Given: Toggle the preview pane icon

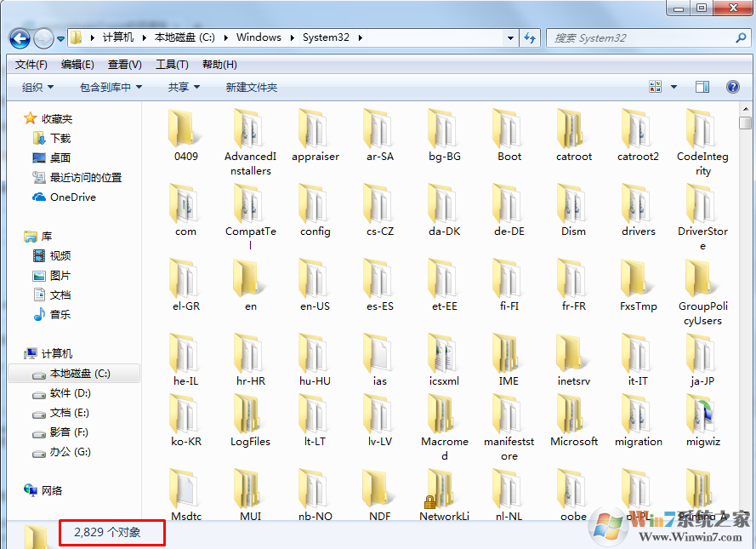Looking at the screenshot, I should [702, 87].
